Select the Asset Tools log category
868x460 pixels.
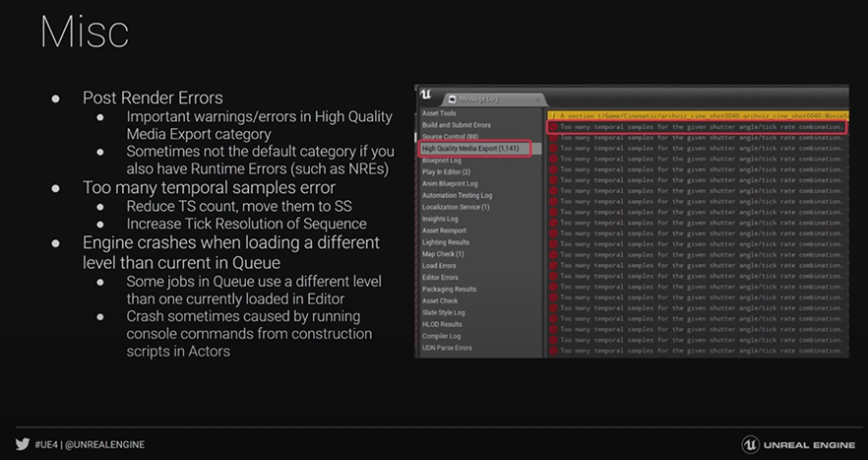click(439, 113)
